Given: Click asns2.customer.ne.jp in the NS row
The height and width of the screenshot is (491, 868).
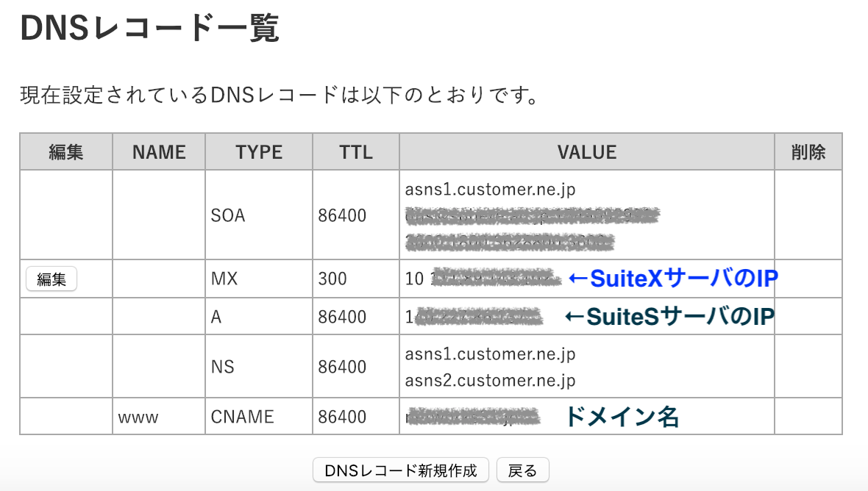Looking at the screenshot, I should [490, 381].
